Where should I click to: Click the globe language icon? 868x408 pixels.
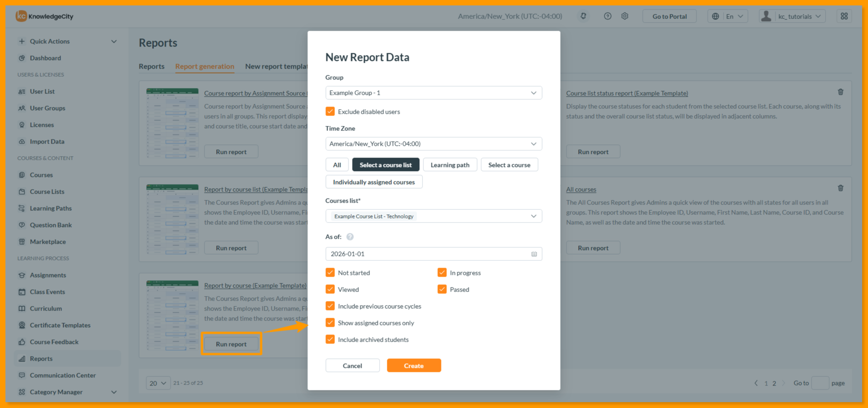coord(715,16)
